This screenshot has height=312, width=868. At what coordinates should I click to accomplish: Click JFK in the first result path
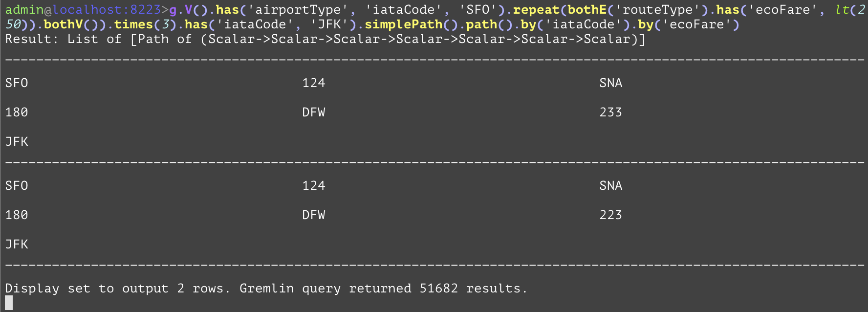[x=17, y=142]
